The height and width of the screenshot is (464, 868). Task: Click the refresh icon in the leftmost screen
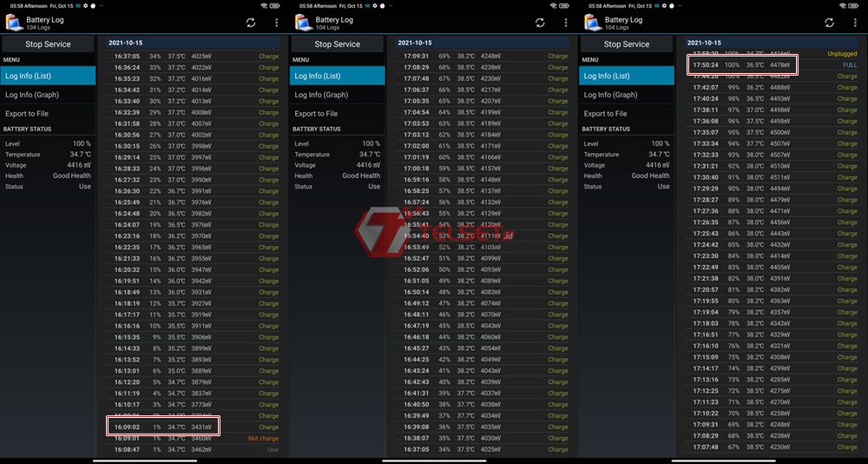pyautogui.click(x=251, y=23)
